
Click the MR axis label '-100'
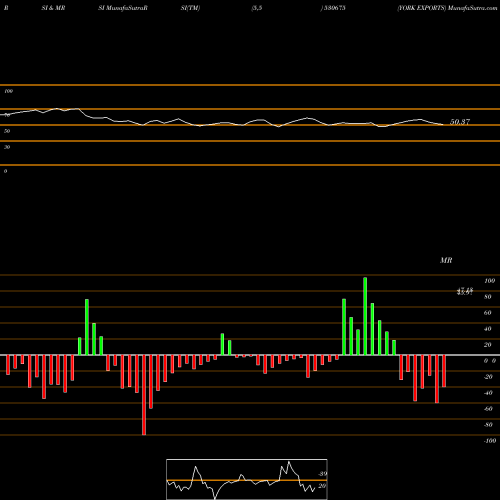click(x=490, y=441)
